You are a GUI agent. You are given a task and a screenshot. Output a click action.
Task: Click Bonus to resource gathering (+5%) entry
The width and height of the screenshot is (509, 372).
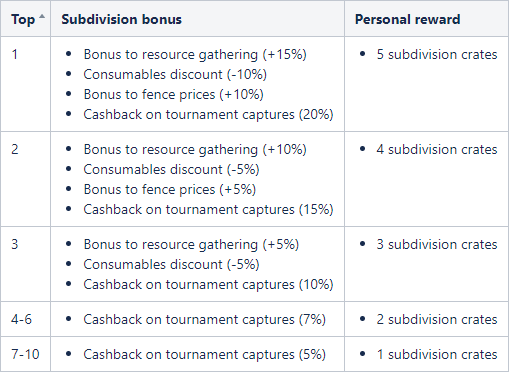click(x=191, y=245)
